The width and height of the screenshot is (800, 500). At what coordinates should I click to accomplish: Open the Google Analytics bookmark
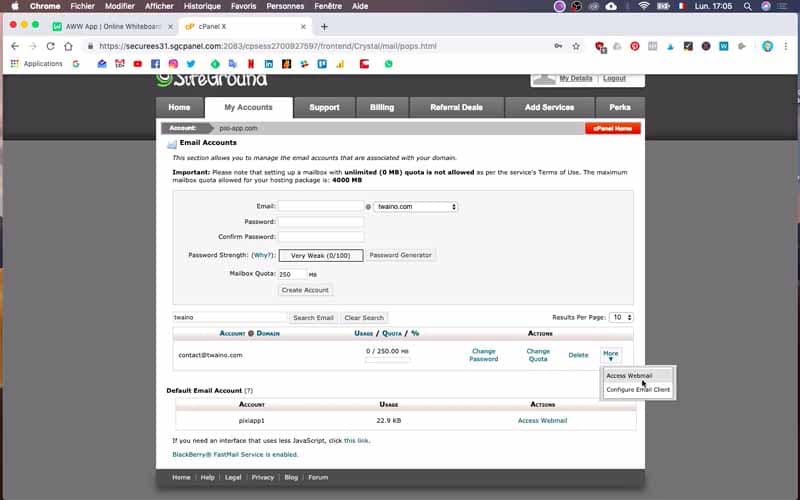[x=340, y=64]
